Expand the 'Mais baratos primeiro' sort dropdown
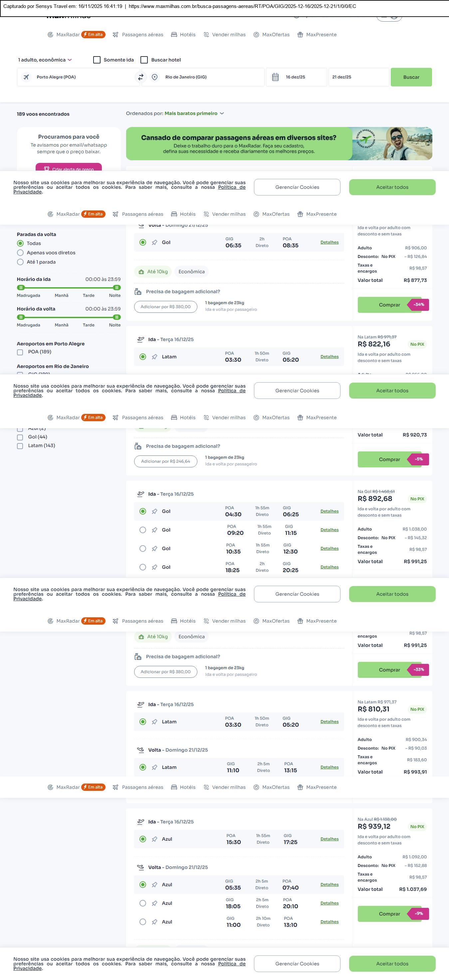The image size is (449, 980). point(194,113)
